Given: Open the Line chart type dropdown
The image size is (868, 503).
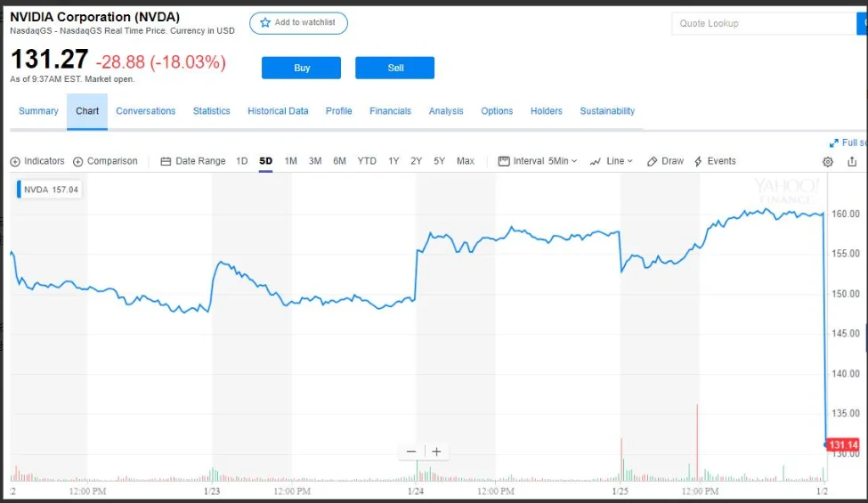Looking at the screenshot, I should click(611, 161).
